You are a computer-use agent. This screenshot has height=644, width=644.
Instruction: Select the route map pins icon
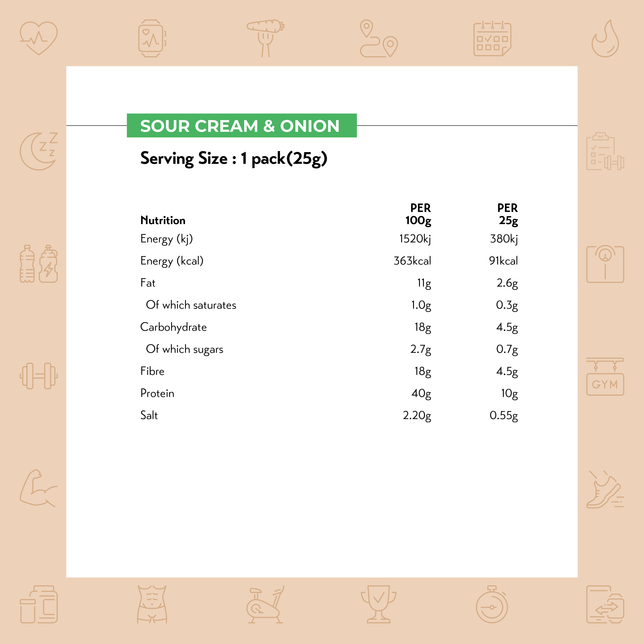[379, 38]
